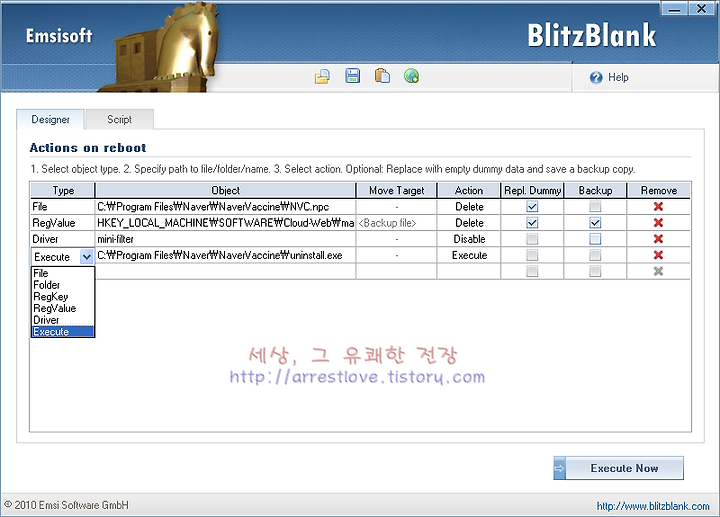Paste script from clipboard icon
720x517 pixels.
(x=382, y=76)
